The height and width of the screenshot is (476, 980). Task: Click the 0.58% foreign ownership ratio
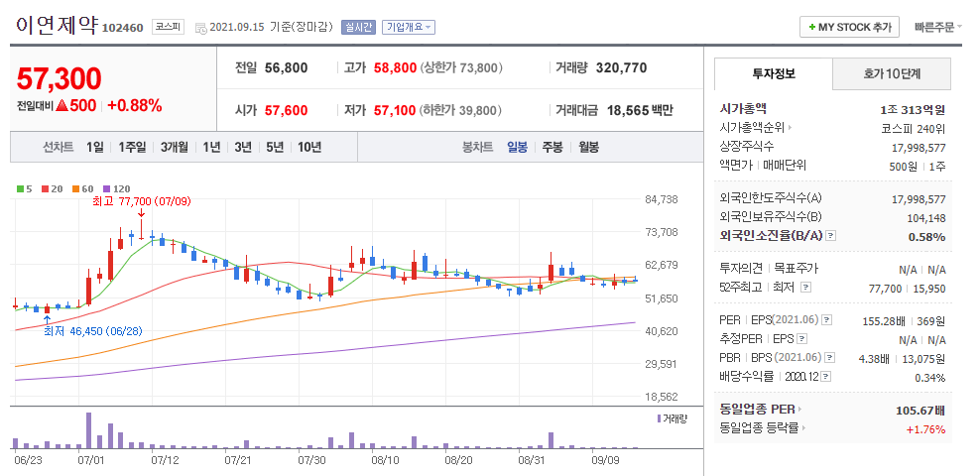926,237
